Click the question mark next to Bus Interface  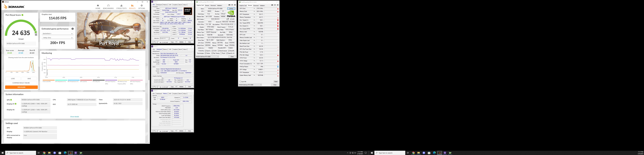pyautogui.click(x=235, y=24)
